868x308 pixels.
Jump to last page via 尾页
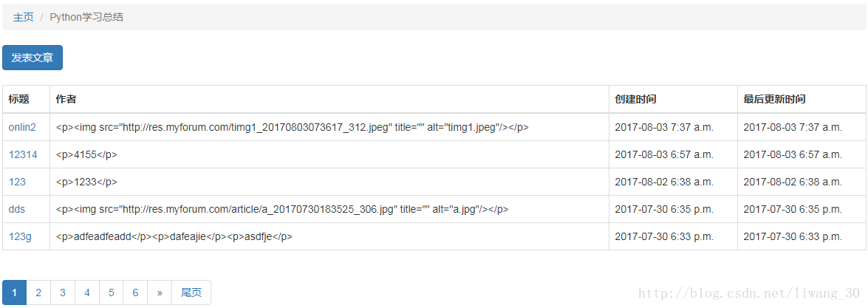click(191, 292)
